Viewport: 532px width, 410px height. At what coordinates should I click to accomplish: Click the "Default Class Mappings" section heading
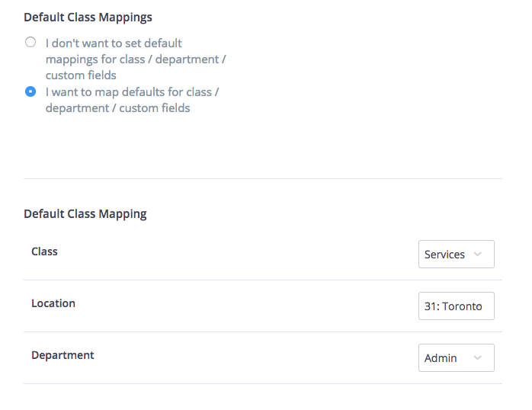coord(88,17)
